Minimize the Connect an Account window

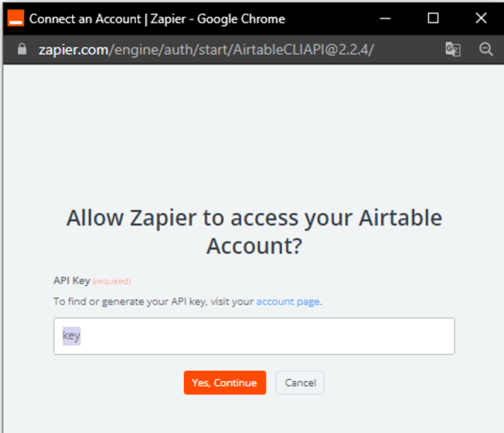click(x=389, y=19)
